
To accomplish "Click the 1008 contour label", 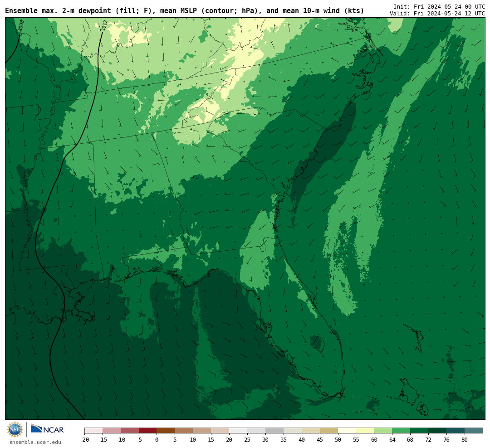I will coord(21,25).
